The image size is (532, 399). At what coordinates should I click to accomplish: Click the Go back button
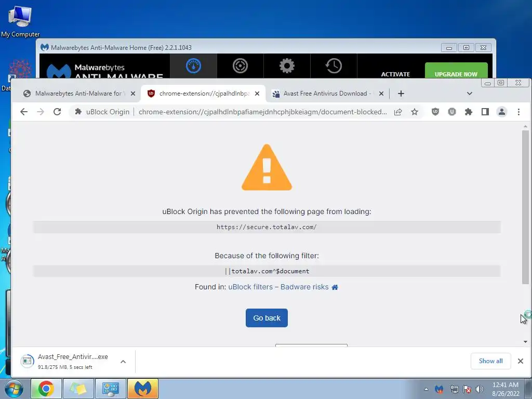click(x=267, y=318)
